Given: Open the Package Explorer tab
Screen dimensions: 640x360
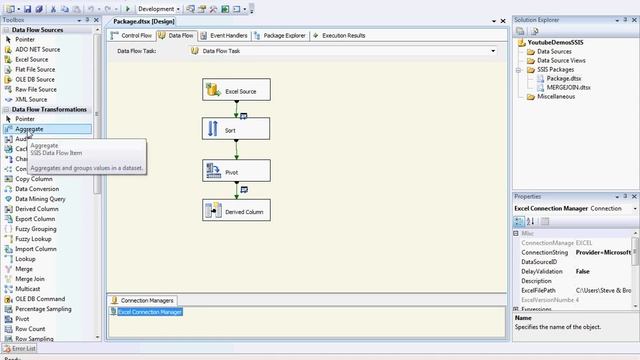Looking at the screenshot, I should (x=280, y=36).
